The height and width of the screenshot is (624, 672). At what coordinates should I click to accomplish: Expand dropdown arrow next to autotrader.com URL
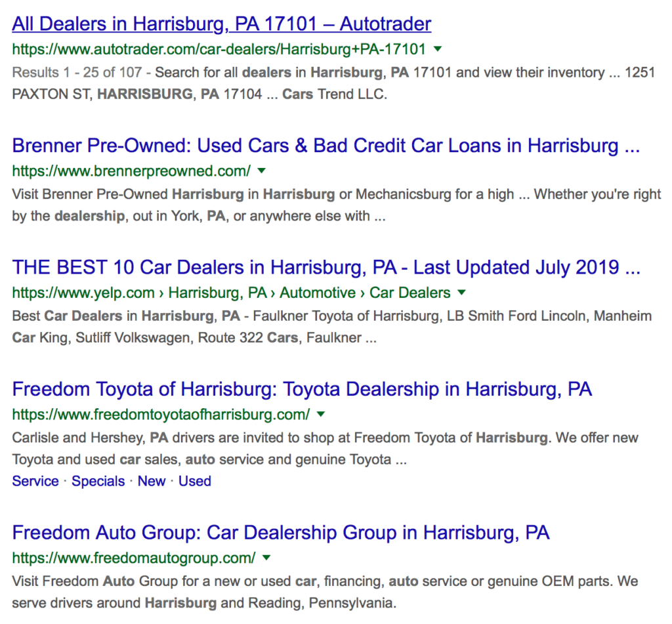(x=438, y=49)
